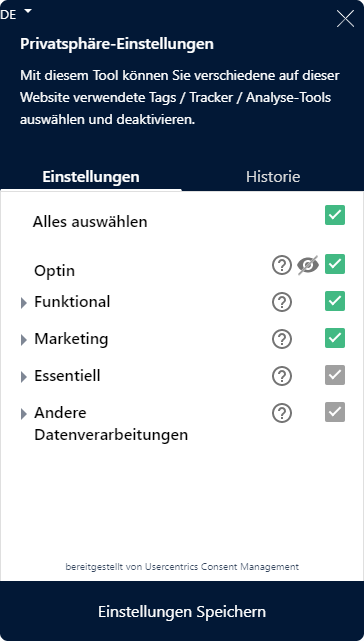The image size is (364, 641).
Task: Click Einstellungen Speichern button
Action: coord(182,612)
